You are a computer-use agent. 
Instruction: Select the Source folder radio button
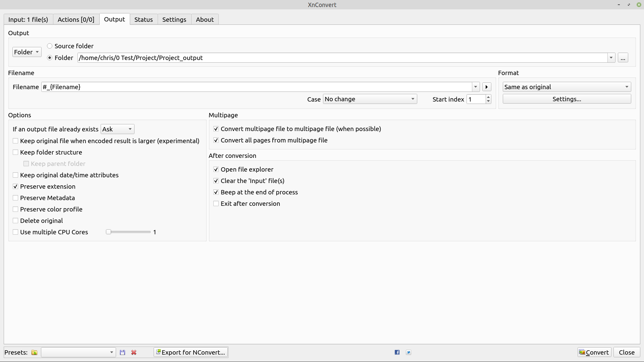pos(50,46)
